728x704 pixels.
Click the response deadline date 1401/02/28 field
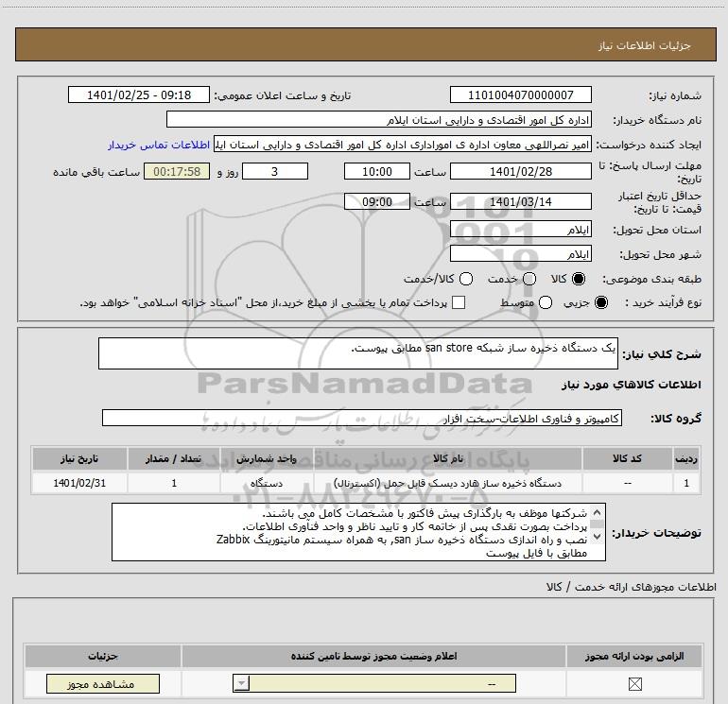(x=520, y=171)
